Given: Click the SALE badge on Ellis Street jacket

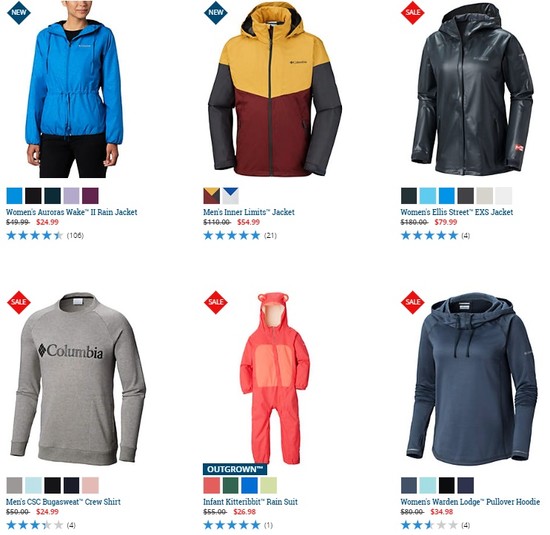Looking at the screenshot, I should pyautogui.click(x=413, y=12).
